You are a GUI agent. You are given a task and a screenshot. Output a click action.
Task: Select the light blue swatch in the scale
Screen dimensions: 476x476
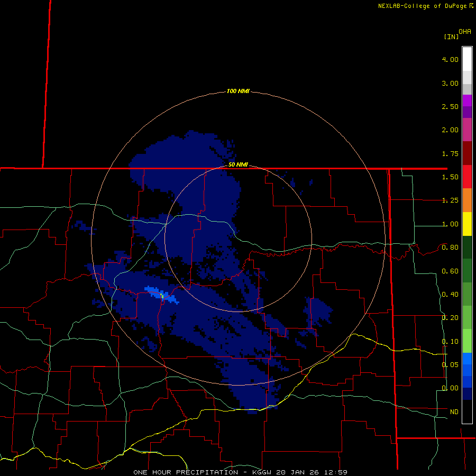point(467,359)
